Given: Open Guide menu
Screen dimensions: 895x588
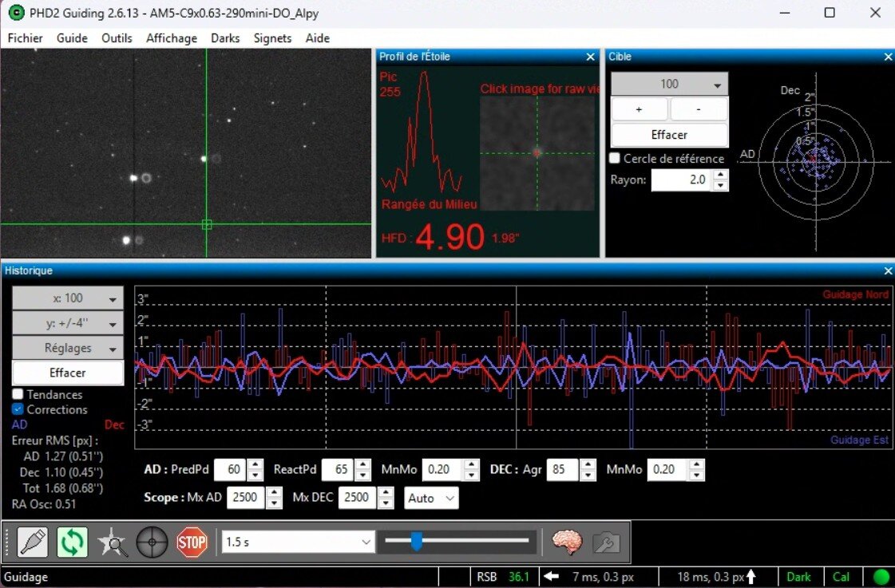Looking at the screenshot, I should click(x=72, y=38).
